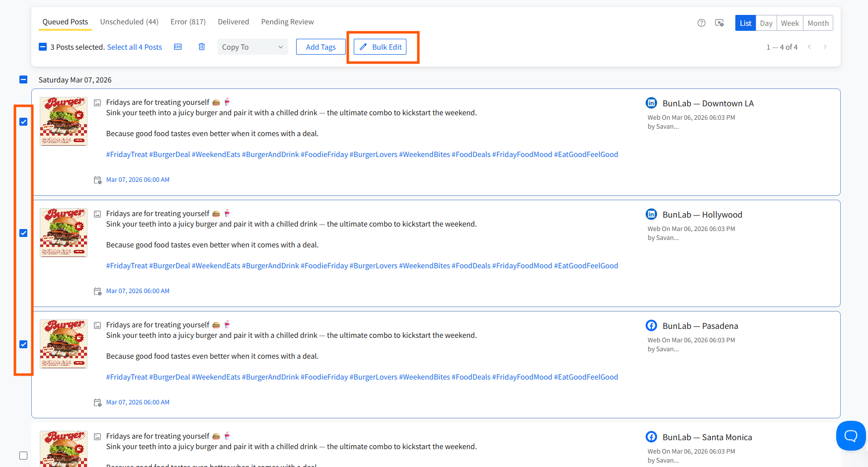Switch to Queued Posts tab
Viewport: 868px width, 467px height.
point(65,22)
